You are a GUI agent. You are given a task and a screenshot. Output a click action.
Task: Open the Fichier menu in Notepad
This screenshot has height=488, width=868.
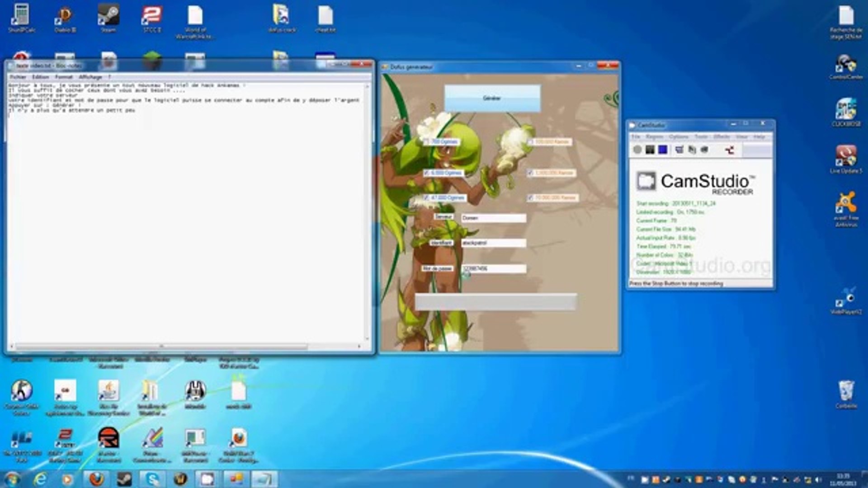pyautogui.click(x=18, y=77)
